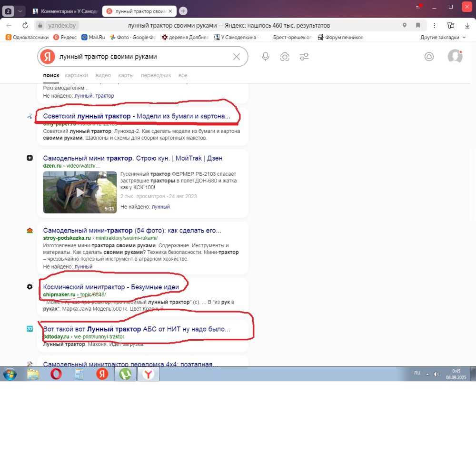Open the browser hamburger menu with red dot
476x455 pixels.
tap(418, 6)
